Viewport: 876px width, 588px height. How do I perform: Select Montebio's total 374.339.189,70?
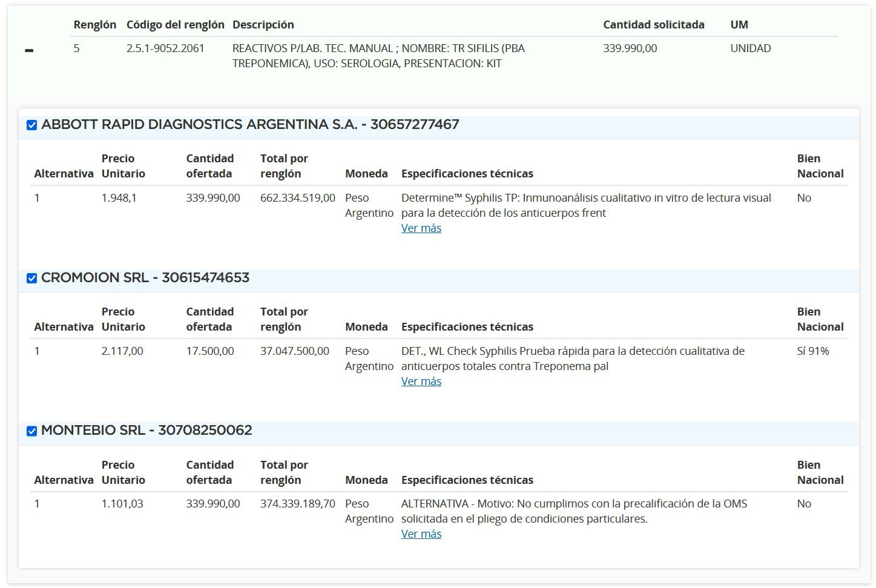click(x=297, y=504)
